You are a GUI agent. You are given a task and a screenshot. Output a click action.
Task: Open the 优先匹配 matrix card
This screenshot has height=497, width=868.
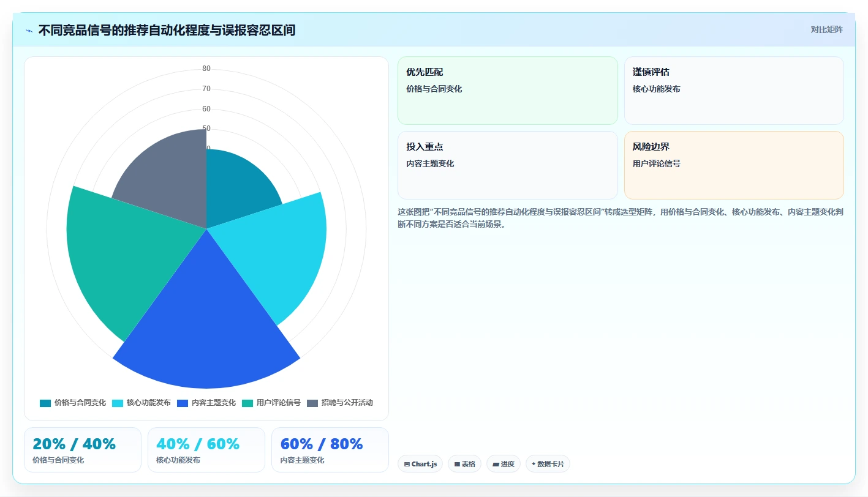(x=508, y=91)
